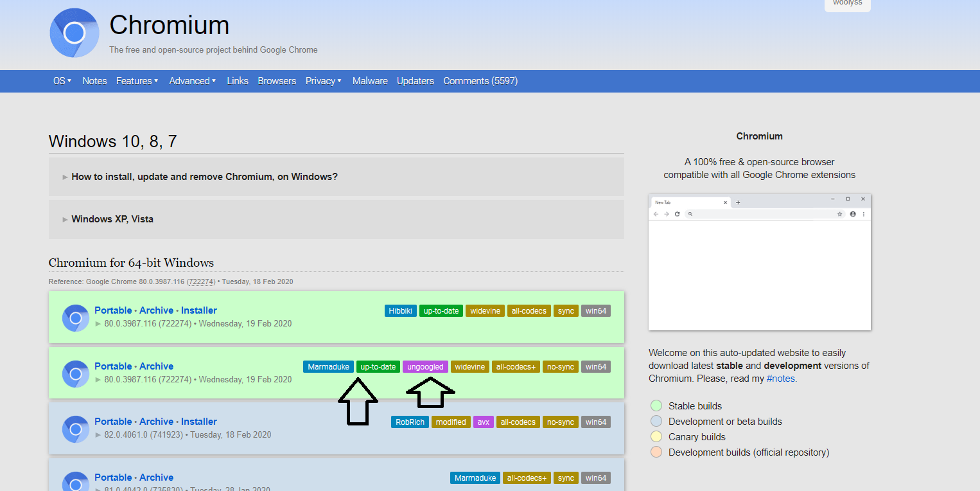
Task: Open the Advanced dropdown menu
Action: (192, 81)
